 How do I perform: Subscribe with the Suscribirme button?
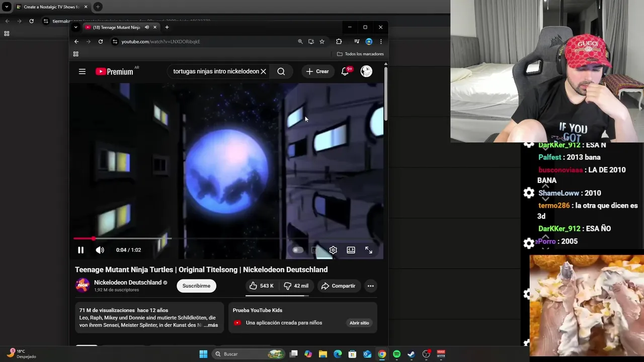click(196, 286)
